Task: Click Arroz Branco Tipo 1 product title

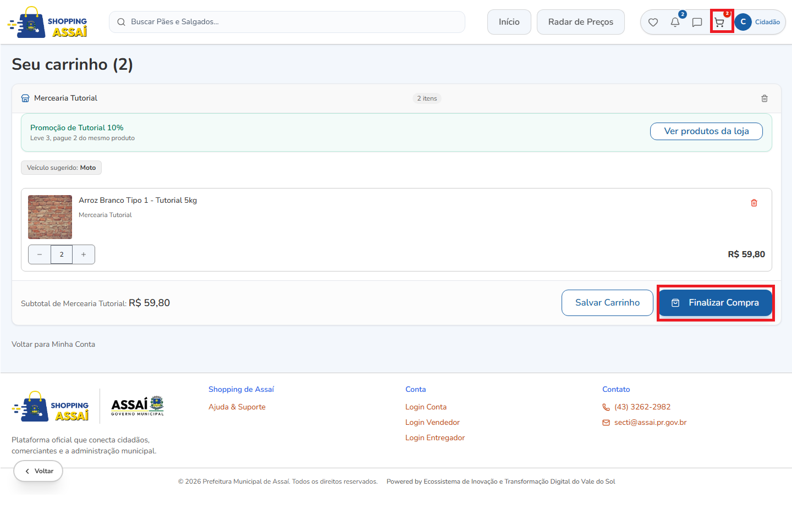Action: tap(137, 201)
